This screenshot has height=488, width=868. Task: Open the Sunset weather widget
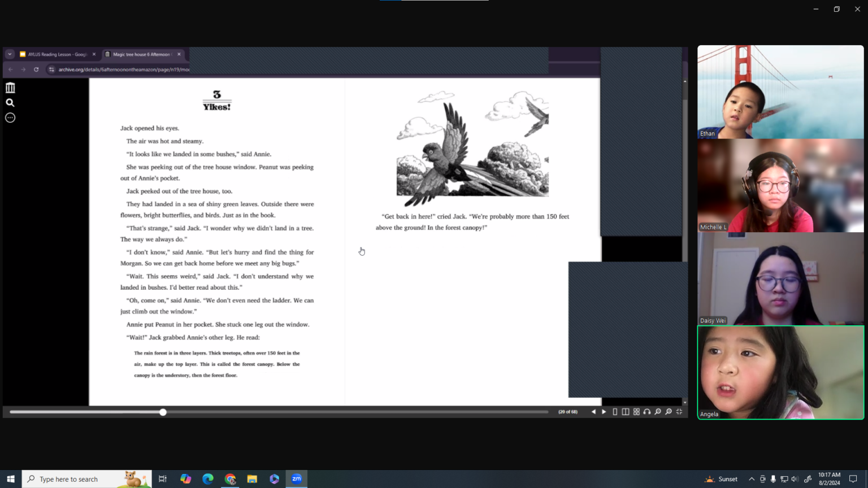[x=721, y=479]
